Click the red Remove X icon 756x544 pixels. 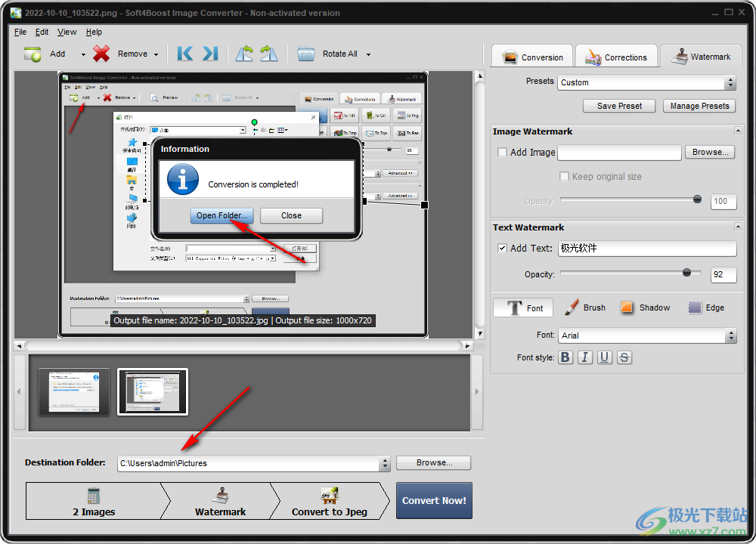[x=101, y=54]
